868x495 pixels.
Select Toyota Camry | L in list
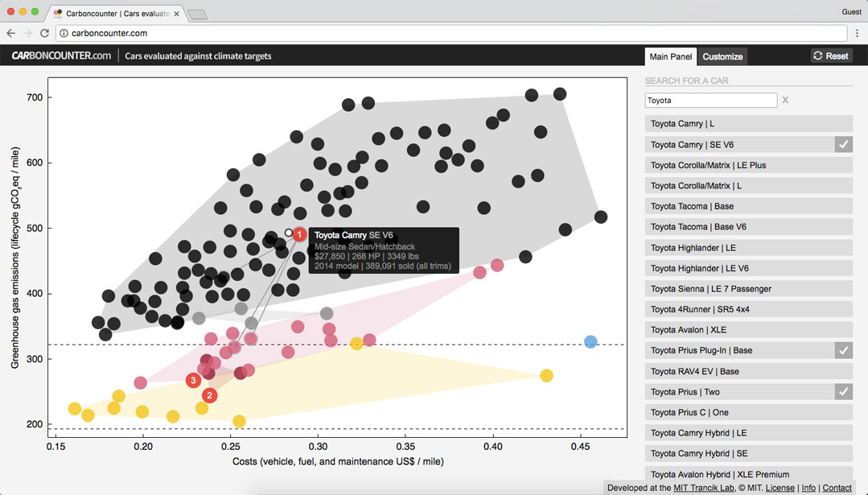[x=748, y=123]
